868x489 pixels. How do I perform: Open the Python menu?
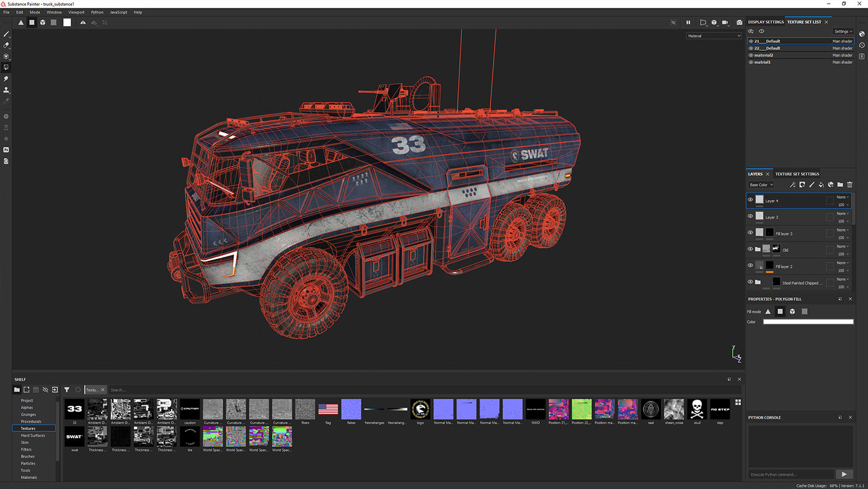click(97, 12)
